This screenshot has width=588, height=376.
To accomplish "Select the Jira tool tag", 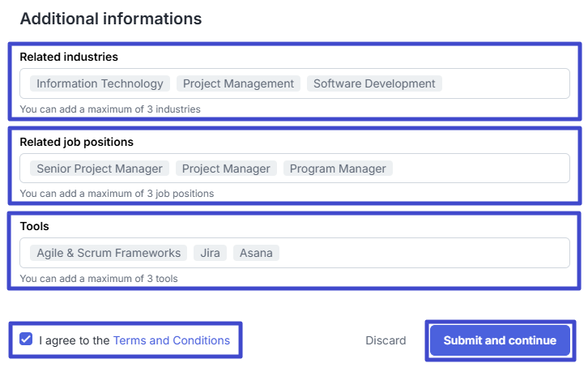I will point(210,253).
